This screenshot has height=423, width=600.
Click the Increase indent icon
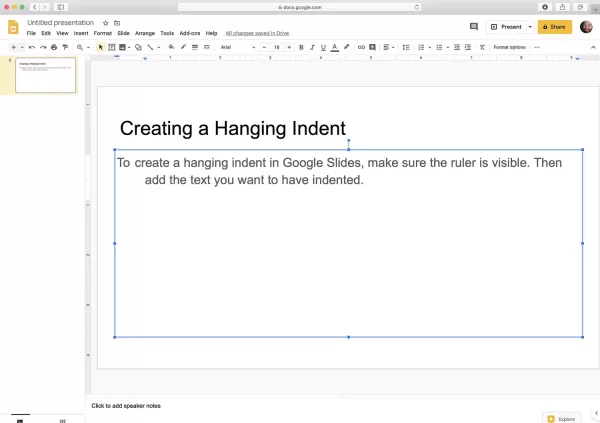pos(468,47)
